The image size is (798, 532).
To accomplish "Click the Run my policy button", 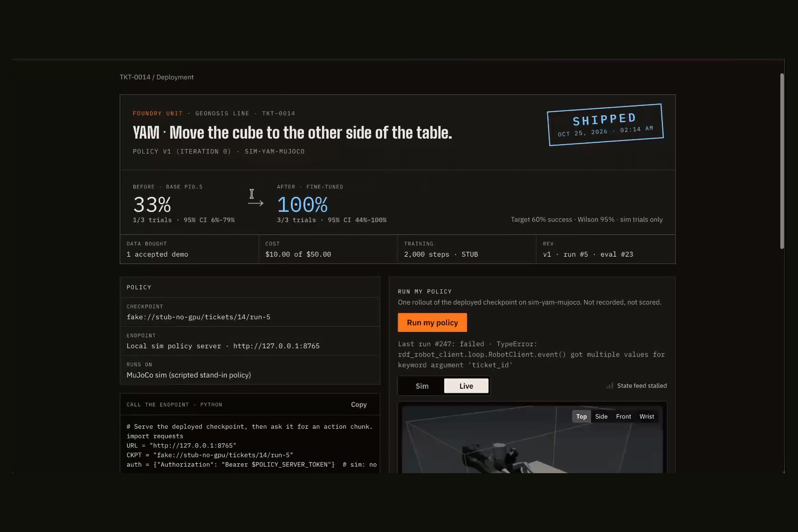I will [x=432, y=322].
